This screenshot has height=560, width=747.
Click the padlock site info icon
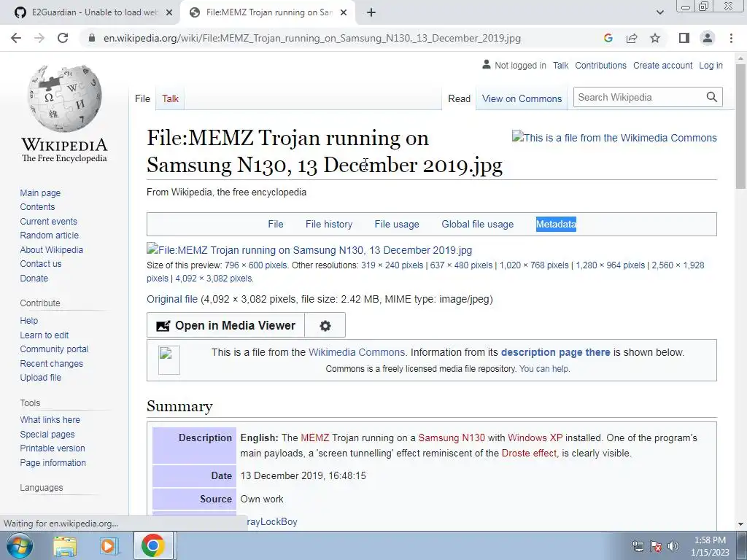coord(92,38)
